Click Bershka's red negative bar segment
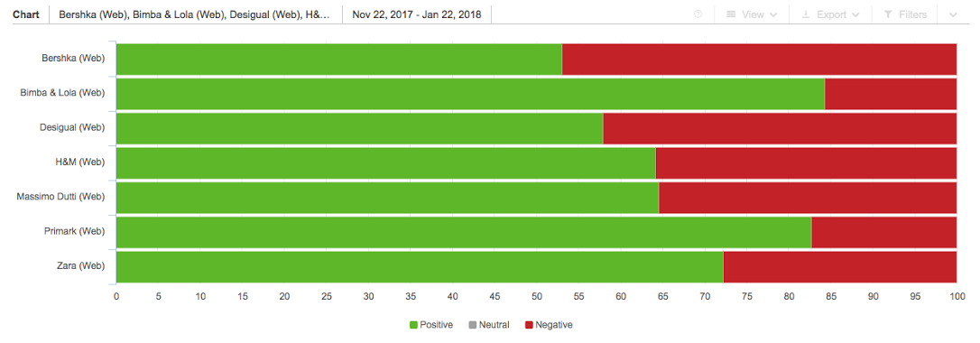The image size is (980, 343). click(x=760, y=59)
